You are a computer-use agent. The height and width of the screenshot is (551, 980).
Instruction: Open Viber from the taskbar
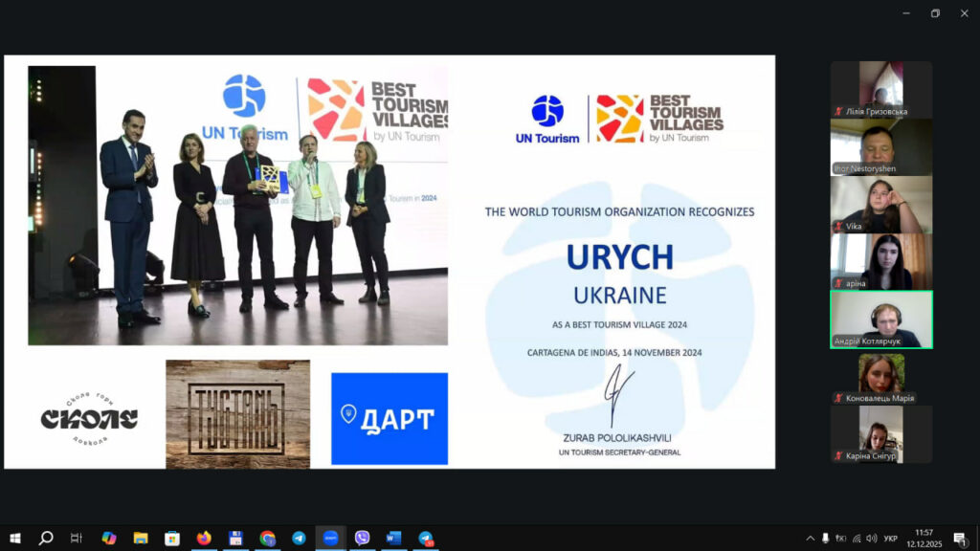[x=362, y=538]
